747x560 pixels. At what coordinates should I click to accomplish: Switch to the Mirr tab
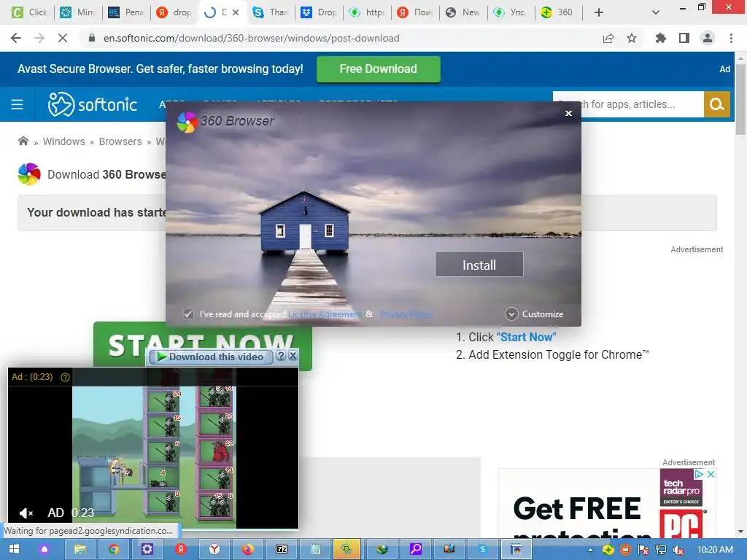click(x=78, y=12)
